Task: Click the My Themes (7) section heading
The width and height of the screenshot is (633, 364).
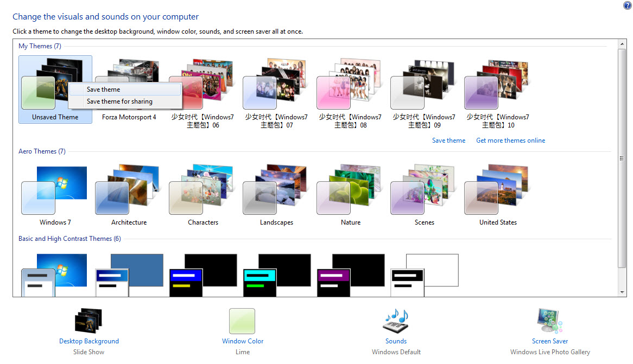Action: coord(40,46)
